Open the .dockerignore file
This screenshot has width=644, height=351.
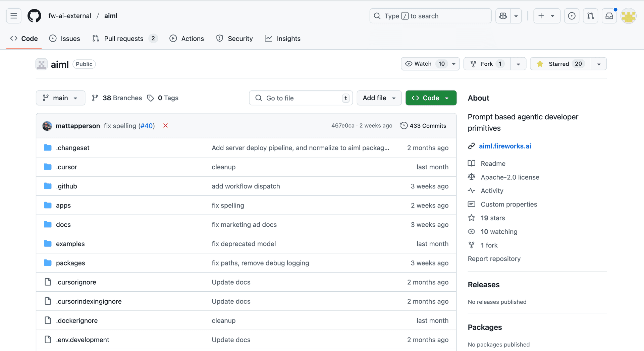[x=77, y=320]
